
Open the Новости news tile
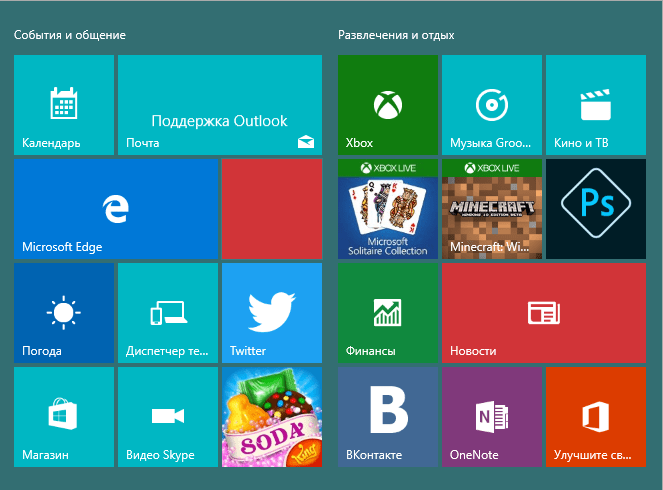[544, 313]
